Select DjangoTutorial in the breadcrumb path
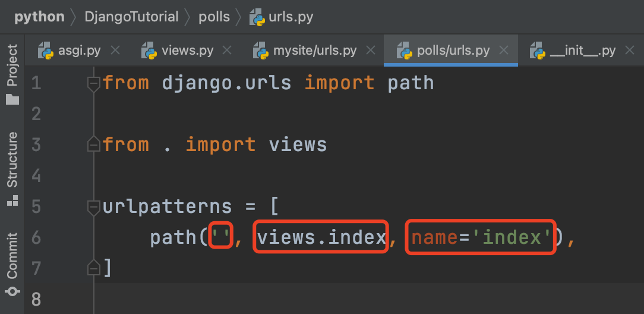 131,17
